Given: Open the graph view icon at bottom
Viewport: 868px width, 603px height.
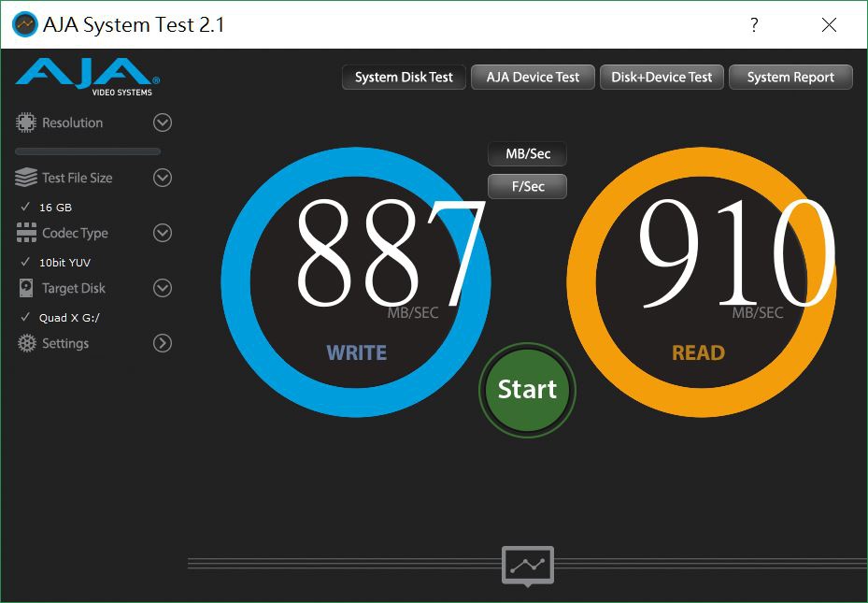Looking at the screenshot, I should pos(528,566).
